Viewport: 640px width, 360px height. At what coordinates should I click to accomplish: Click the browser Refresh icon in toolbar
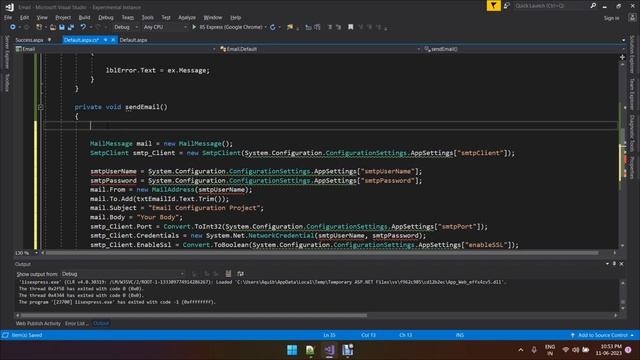pos(273,27)
